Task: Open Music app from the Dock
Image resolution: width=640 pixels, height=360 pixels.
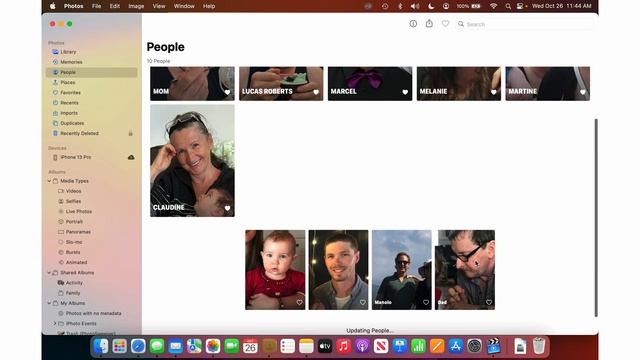Action: click(x=343, y=346)
